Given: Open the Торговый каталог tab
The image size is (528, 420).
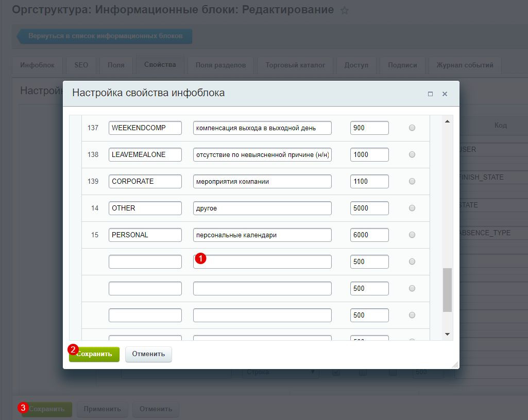Looking at the screenshot, I should tap(295, 65).
